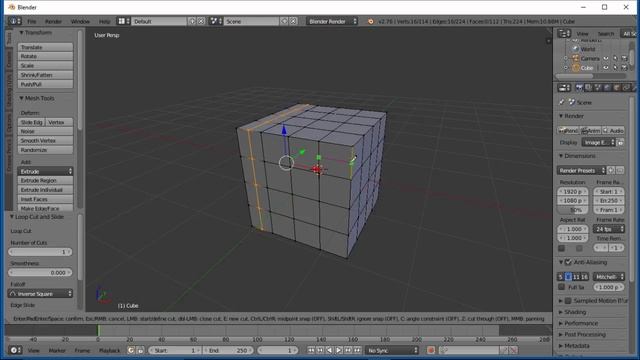This screenshot has height=360, width=640.
Task: Click the Inset Faces button
Action: (45, 199)
